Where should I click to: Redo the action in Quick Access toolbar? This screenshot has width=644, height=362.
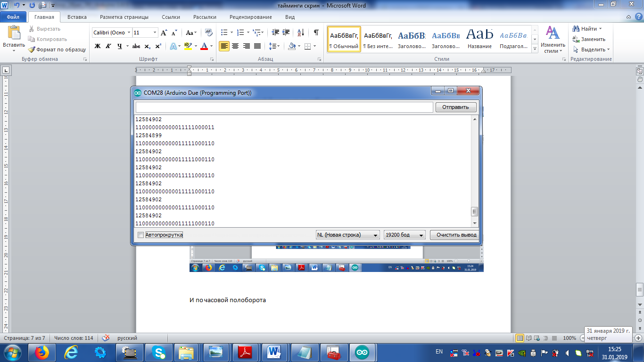tap(33, 5)
